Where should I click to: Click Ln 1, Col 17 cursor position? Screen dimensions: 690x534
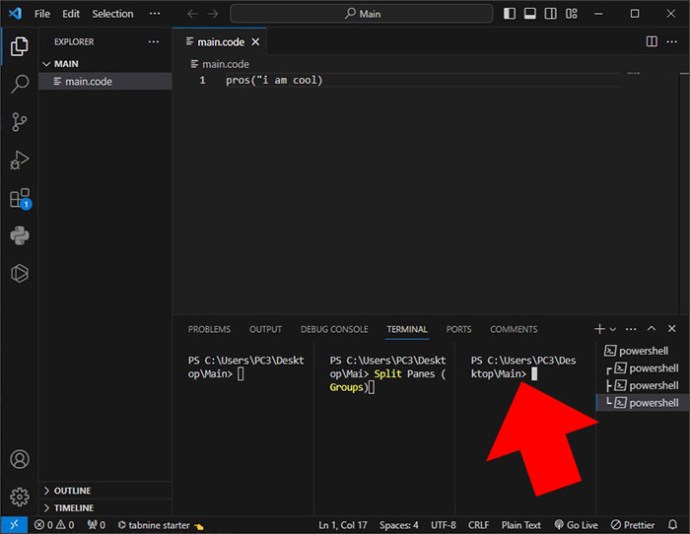click(342, 525)
